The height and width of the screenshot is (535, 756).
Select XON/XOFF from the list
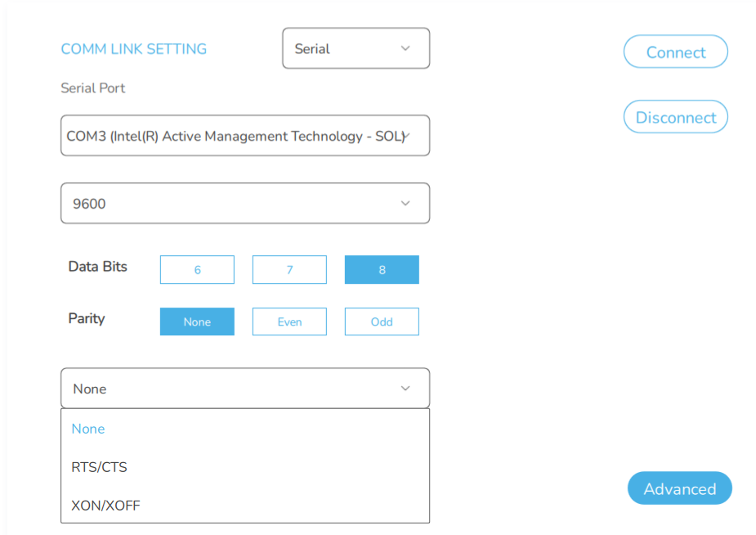105,506
